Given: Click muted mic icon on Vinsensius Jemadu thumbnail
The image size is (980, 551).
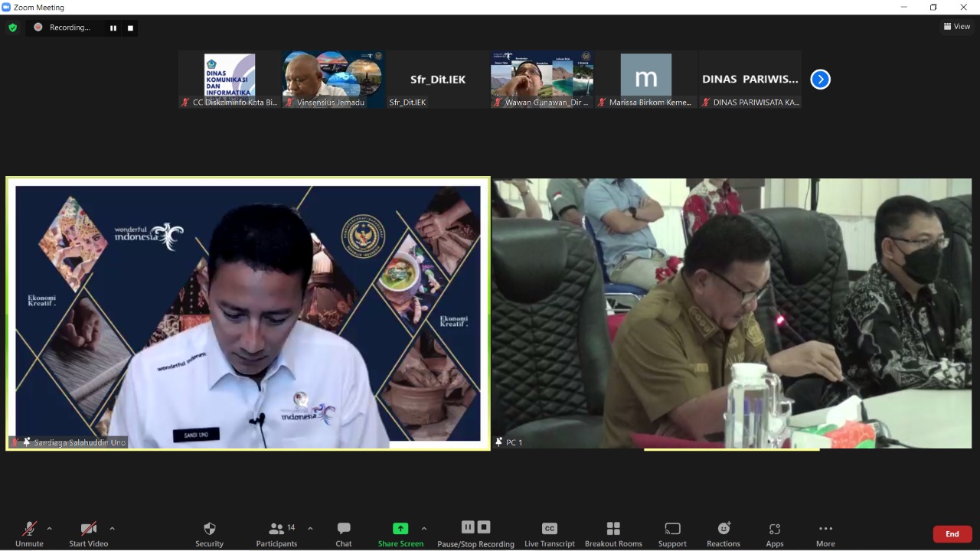Looking at the screenshot, I should pos(289,103).
